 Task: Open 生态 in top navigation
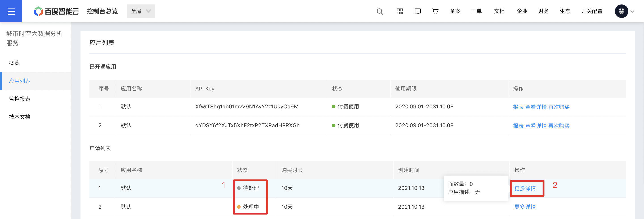coord(565,11)
